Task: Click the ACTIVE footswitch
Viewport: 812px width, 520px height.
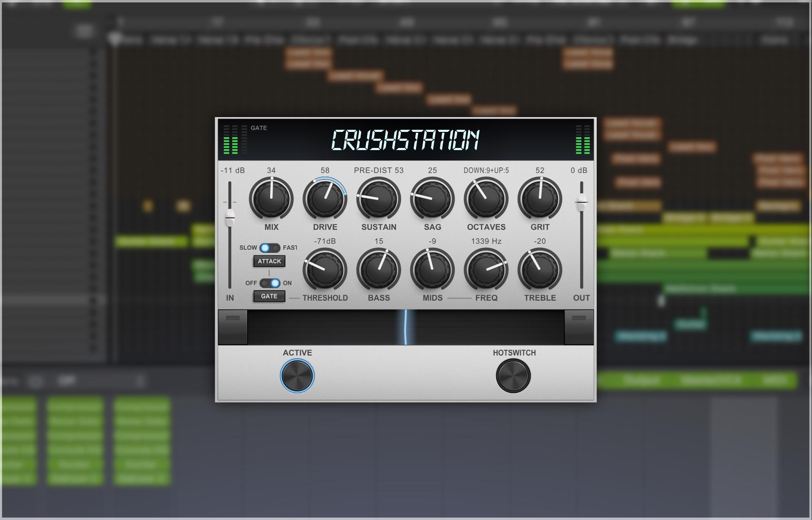Action: pos(297,376)
